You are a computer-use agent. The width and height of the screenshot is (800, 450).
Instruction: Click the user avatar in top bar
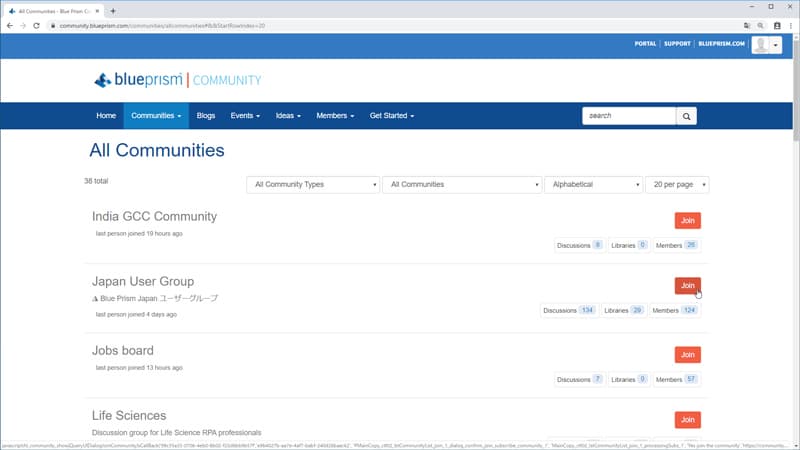point(760,45)
